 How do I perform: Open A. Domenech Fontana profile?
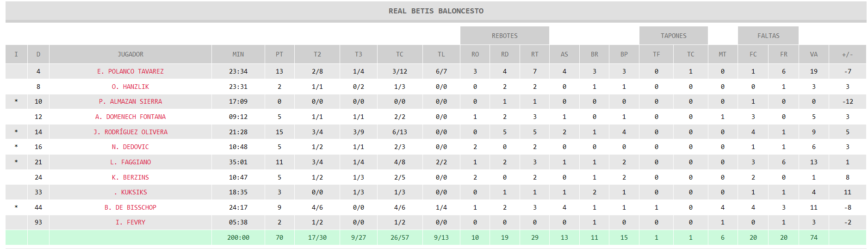click(x=130, y=117)
